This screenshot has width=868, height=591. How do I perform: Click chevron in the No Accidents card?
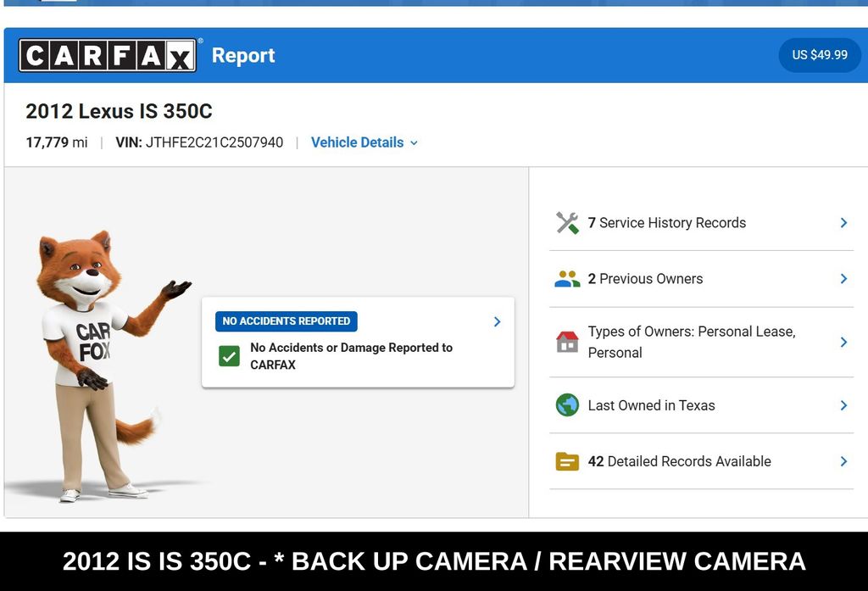(497, 322)
